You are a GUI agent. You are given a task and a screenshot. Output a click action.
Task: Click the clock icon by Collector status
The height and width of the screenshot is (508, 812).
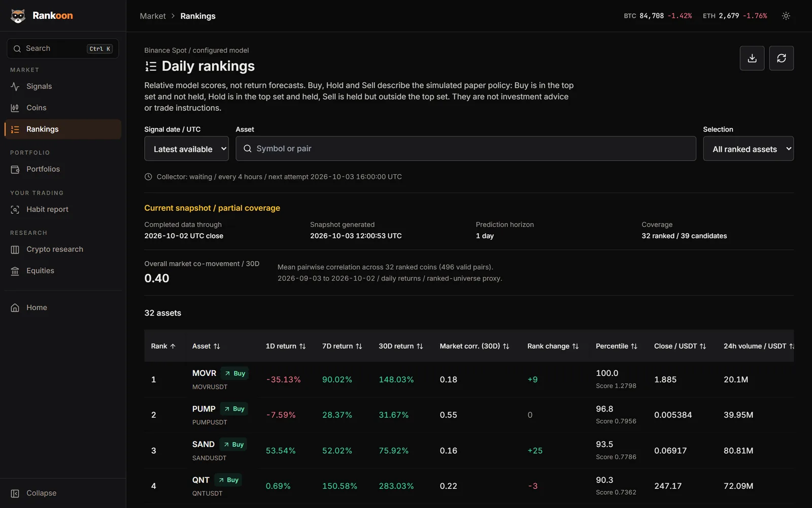(148, 177)
